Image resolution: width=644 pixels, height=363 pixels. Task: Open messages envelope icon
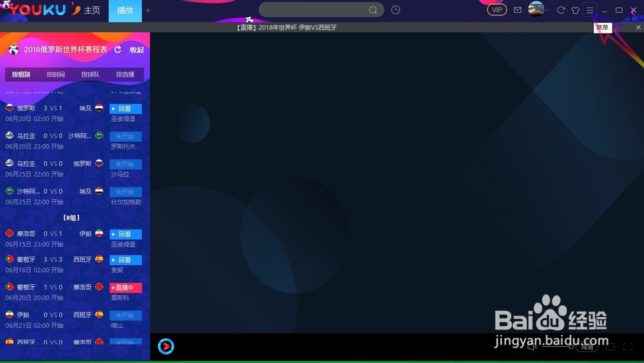click(x=518, y=10)
